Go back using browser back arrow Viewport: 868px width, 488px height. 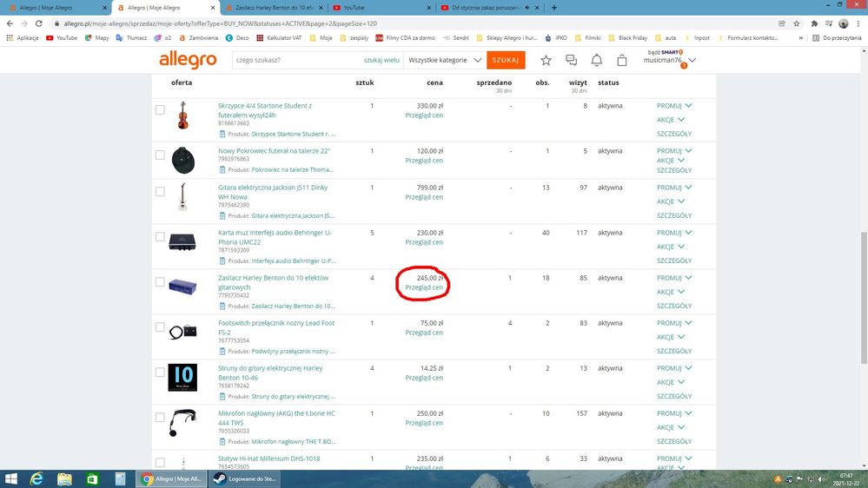pyautogui.click(x=10, y=23)
